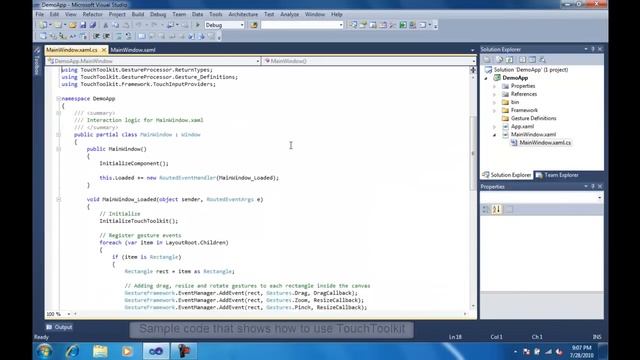The image size is (640, 360).
Task: Open the Architecture menu
Action: (x=243, y=14)
